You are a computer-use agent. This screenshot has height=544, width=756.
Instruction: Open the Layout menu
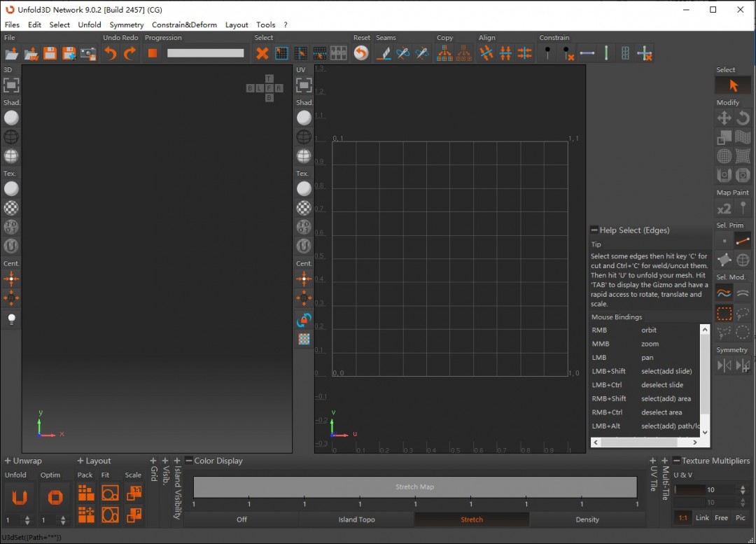tap(237, 25)
